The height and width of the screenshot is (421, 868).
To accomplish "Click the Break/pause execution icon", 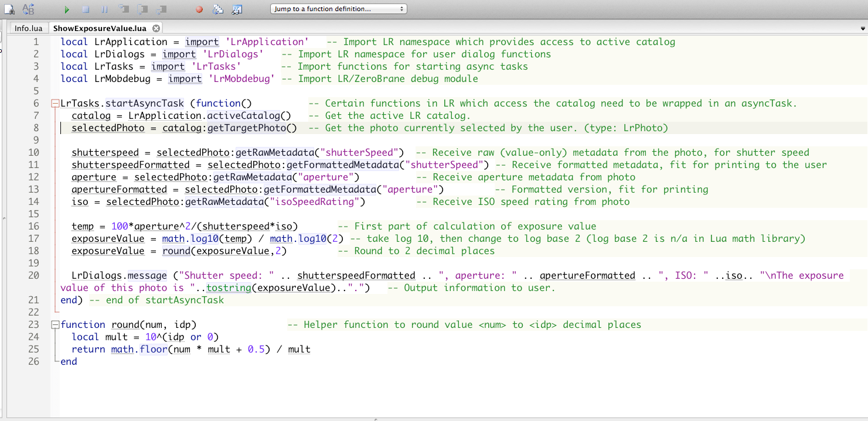I will point(105,9).
